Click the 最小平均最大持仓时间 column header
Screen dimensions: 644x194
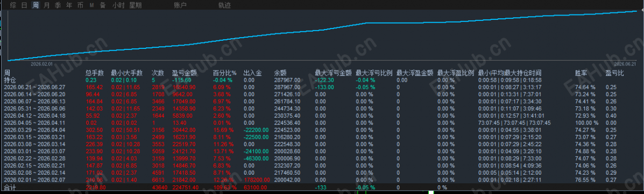509,73
